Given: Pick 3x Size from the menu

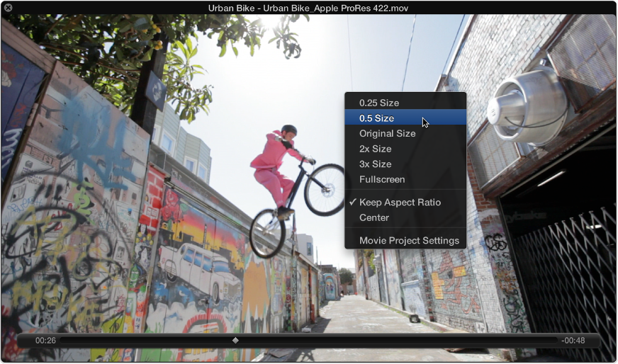Looking at the screenshot, I should point(405,164).
